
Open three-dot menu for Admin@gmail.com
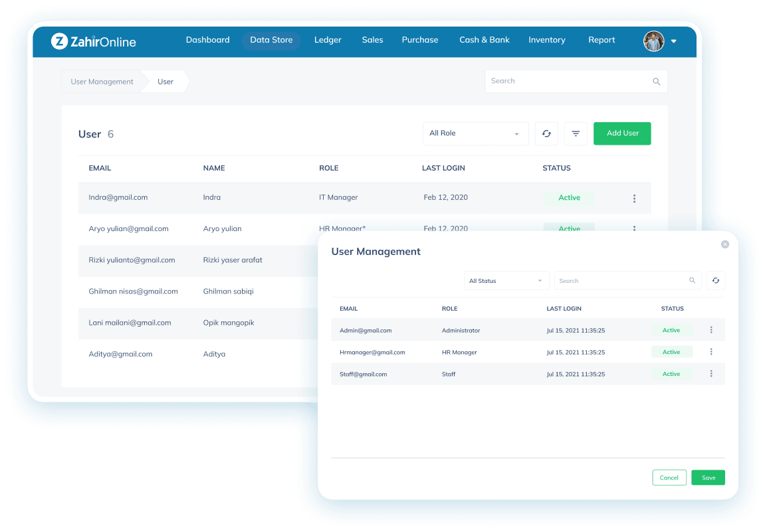711,330
